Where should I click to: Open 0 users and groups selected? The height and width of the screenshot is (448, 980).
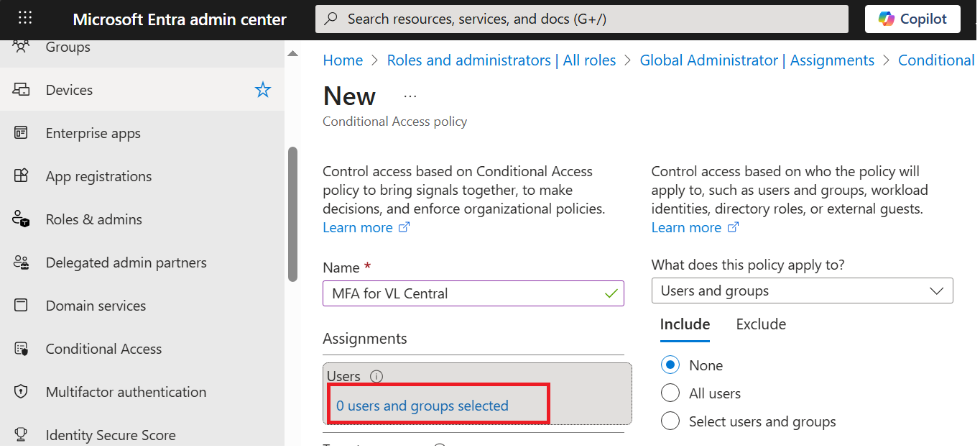coord(422,406)
